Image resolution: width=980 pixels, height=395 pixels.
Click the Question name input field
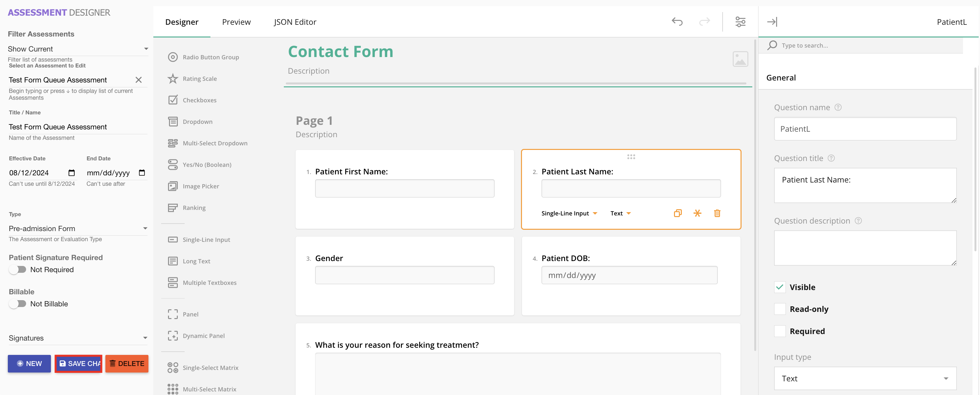(865, 129)
